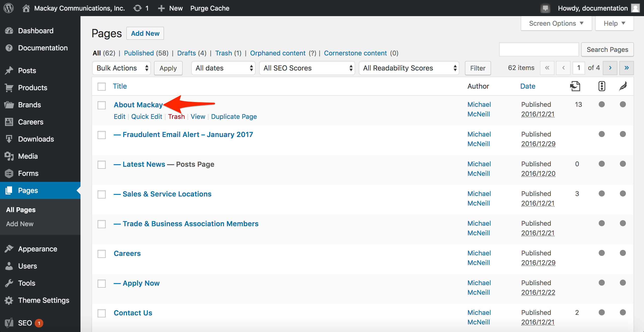
Task: Click the SEO score dot for About Mackay
Action: (602, 104)
